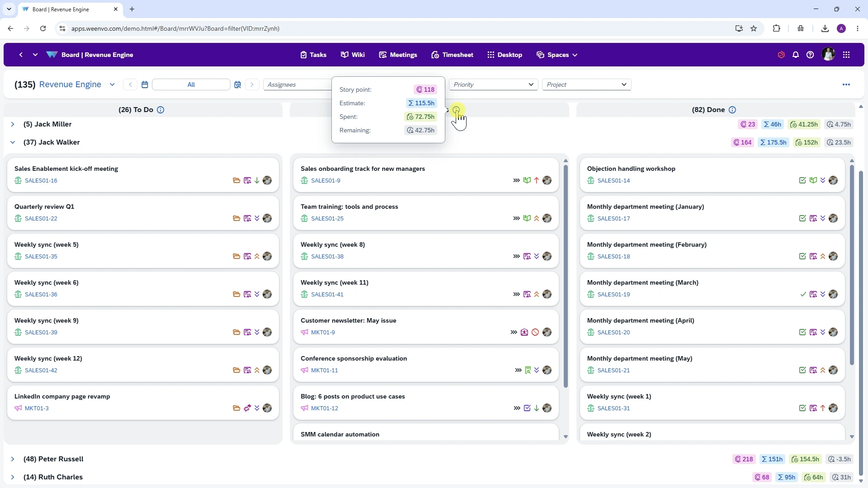Click the Assignees filter input field
This screenshot has width=868, height=488.
click(297, 84)
